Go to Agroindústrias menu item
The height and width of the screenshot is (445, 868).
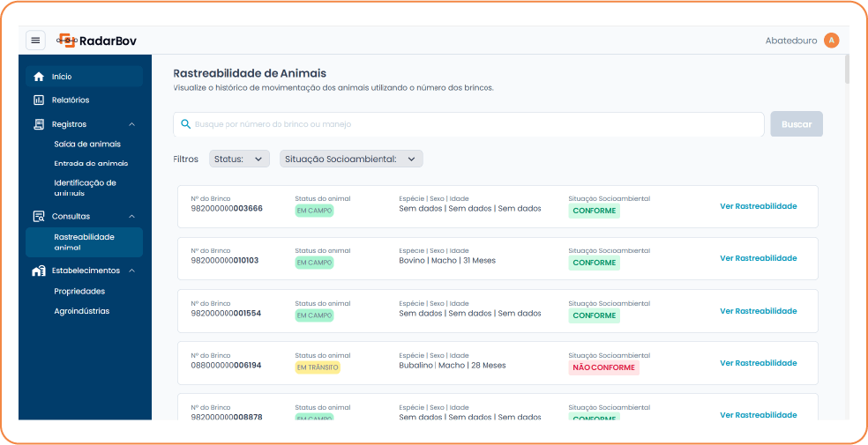click(81, 311)
